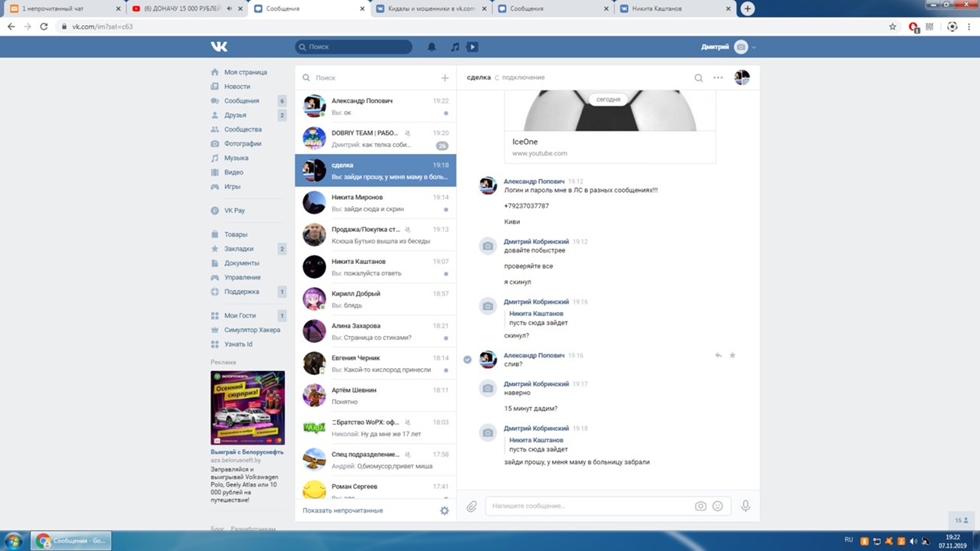Open the www.youtube.com link in chat

click(539, 153)
